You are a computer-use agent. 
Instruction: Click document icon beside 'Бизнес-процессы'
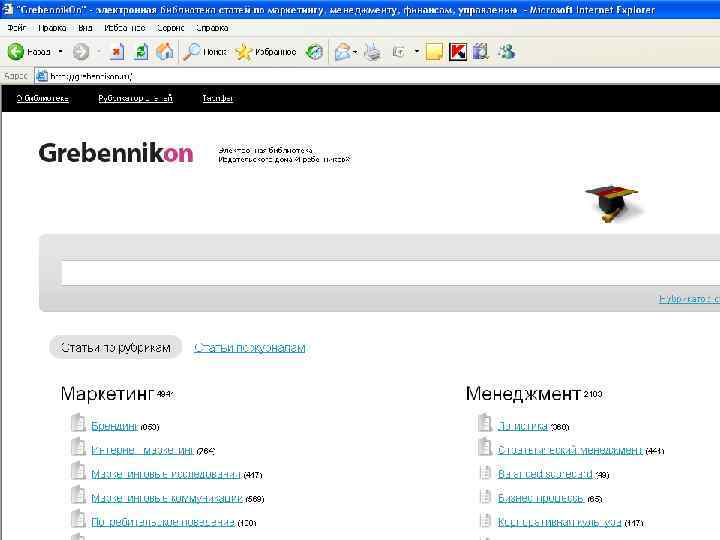coord(485,496)
